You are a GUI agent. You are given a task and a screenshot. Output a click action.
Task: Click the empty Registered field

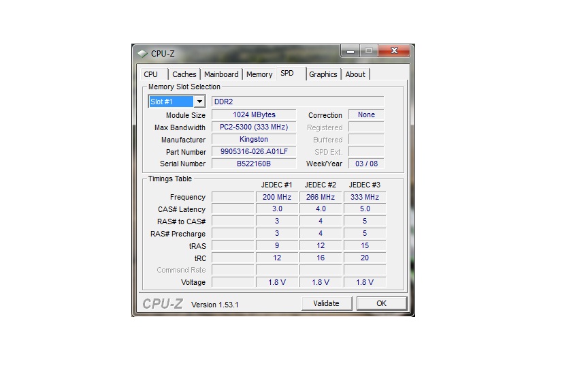(366, 127)
